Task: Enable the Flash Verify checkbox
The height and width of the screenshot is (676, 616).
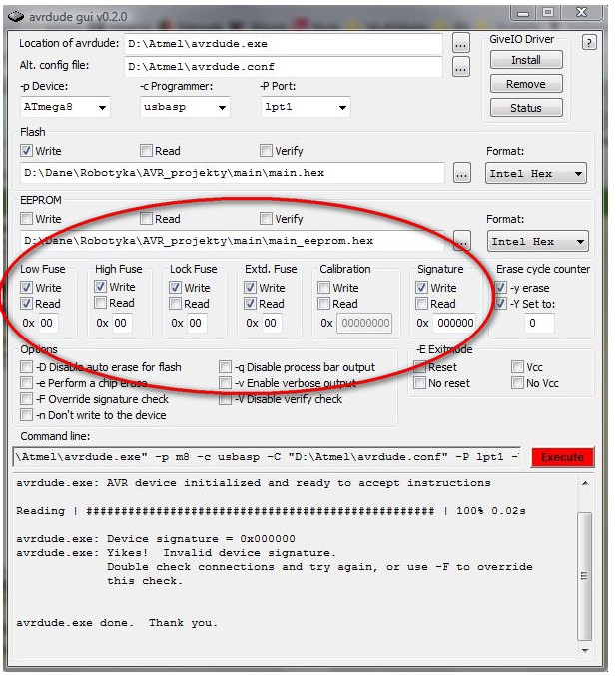Action: pos(266,151)
